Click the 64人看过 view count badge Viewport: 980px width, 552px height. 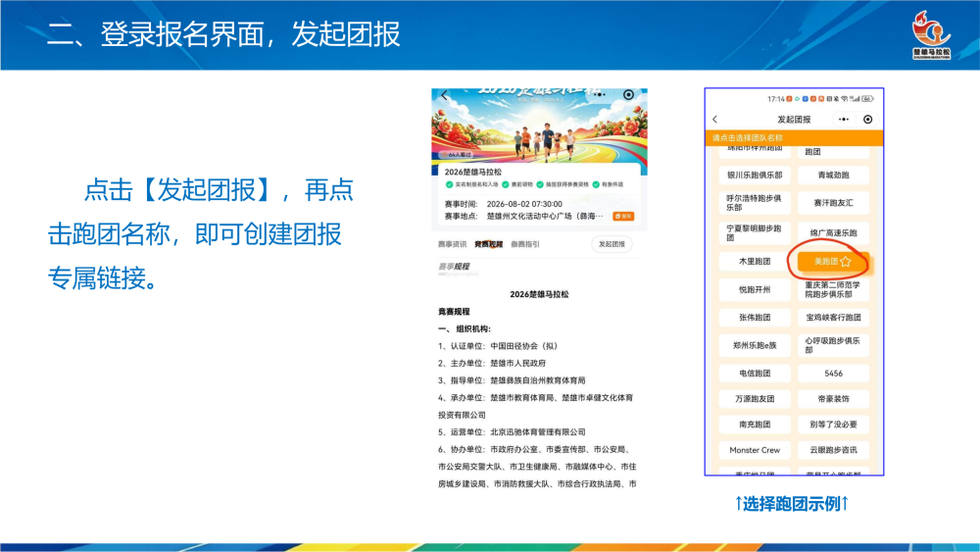click(458, 154)
